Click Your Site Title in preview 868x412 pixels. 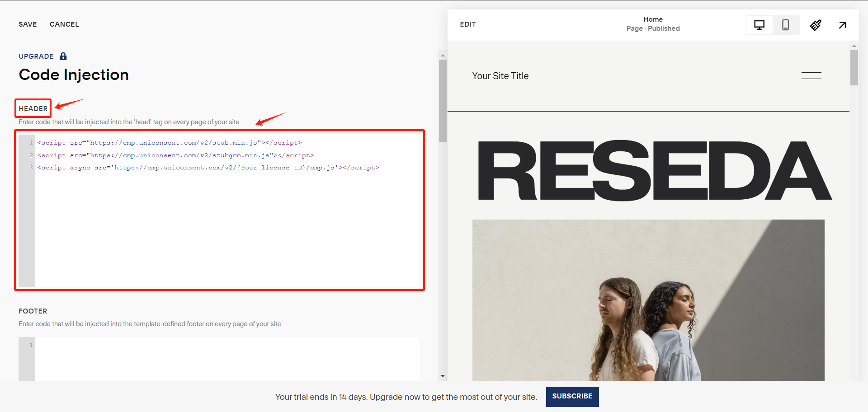500,76
